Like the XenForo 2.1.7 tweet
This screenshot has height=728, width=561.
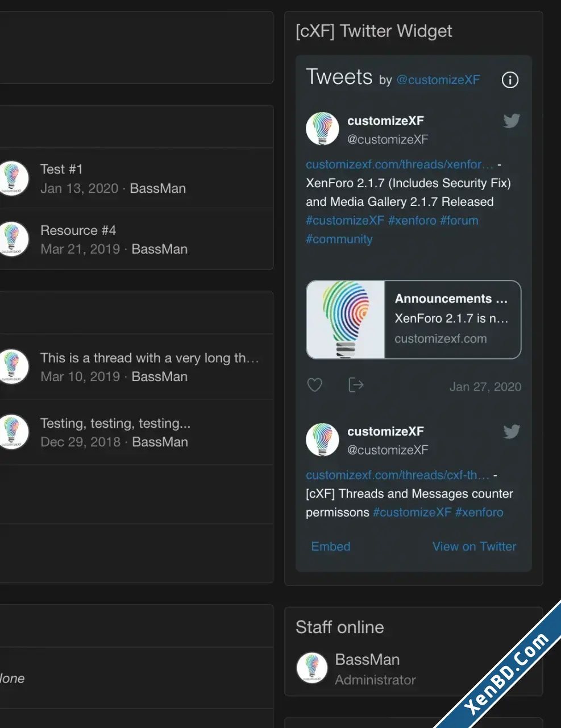pyautogui.click(x=315, y=385)
